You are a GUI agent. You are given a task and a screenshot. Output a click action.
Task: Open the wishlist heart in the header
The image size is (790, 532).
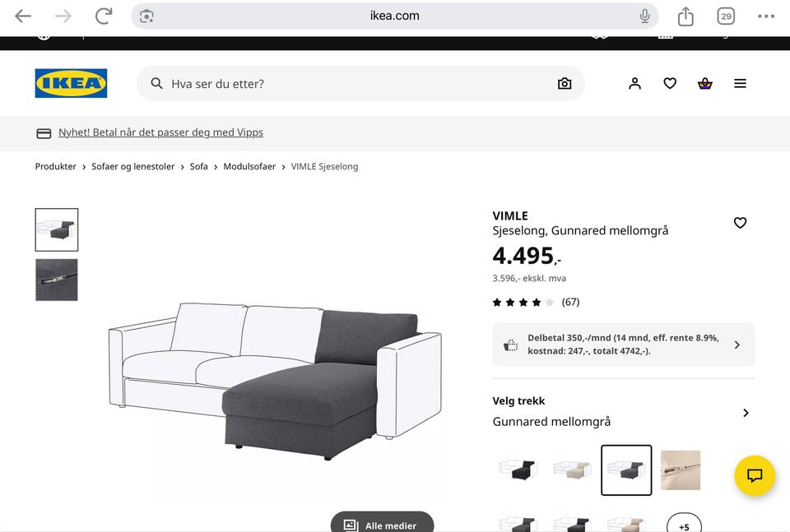pos(670,84)
